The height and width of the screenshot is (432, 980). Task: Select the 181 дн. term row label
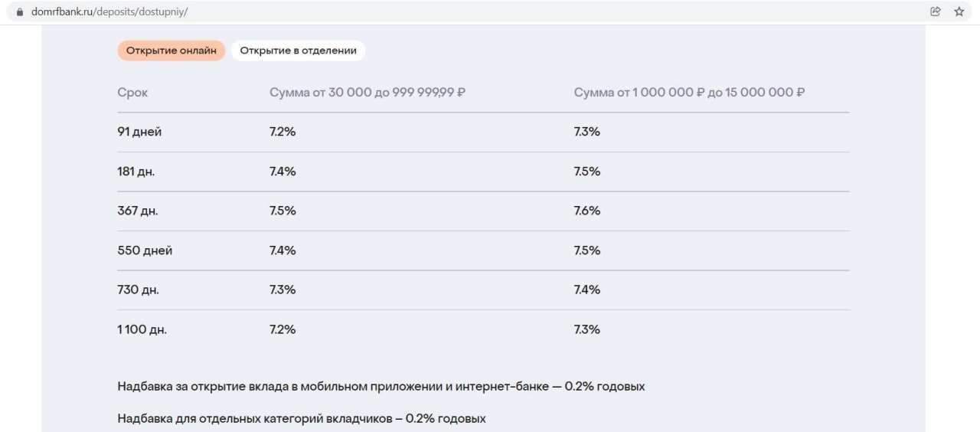(136, 172)
